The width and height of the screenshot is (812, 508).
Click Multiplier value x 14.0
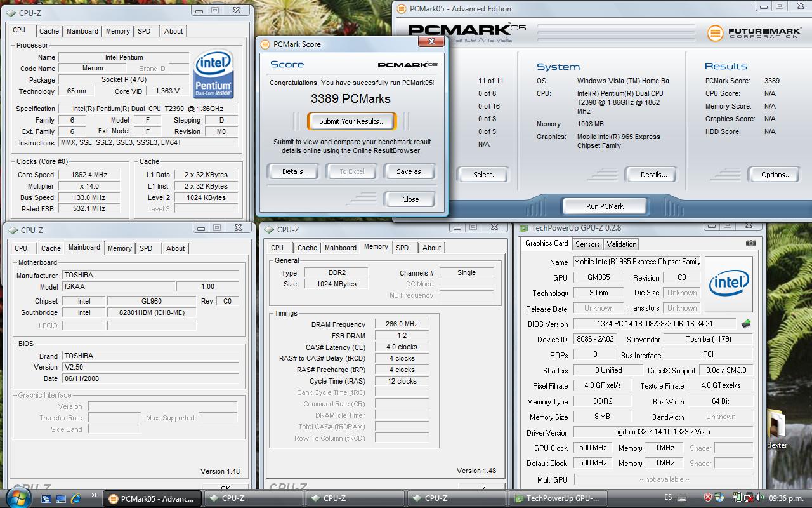pos(88,186)
